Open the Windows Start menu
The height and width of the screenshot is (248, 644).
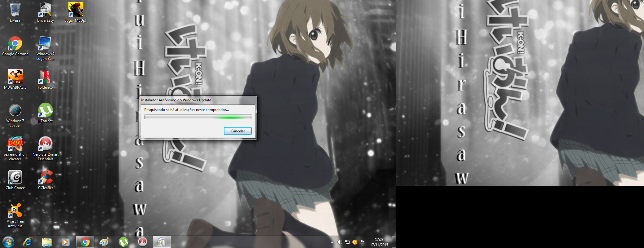click(8, 242)
